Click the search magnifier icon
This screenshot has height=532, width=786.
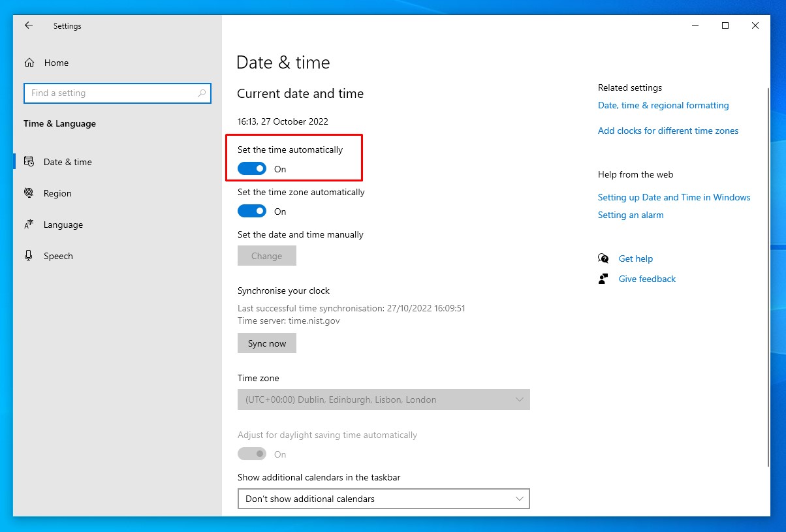pyautogui.click(x=202, y=93)
